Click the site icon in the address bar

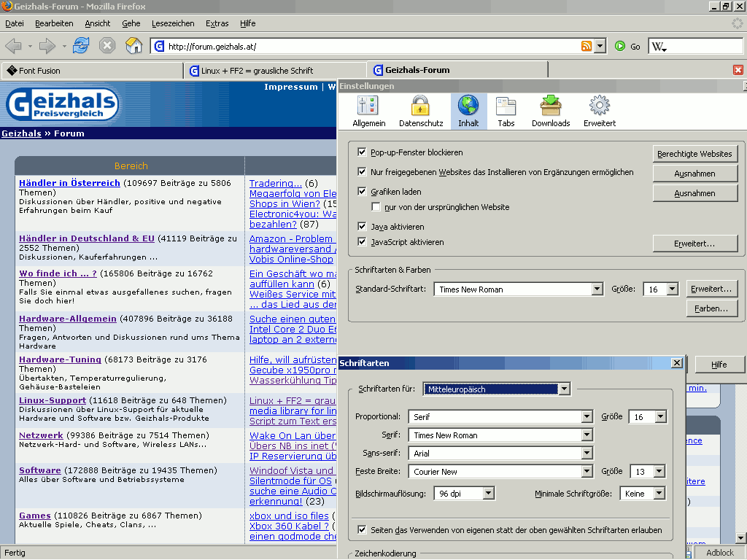point(160,46)
